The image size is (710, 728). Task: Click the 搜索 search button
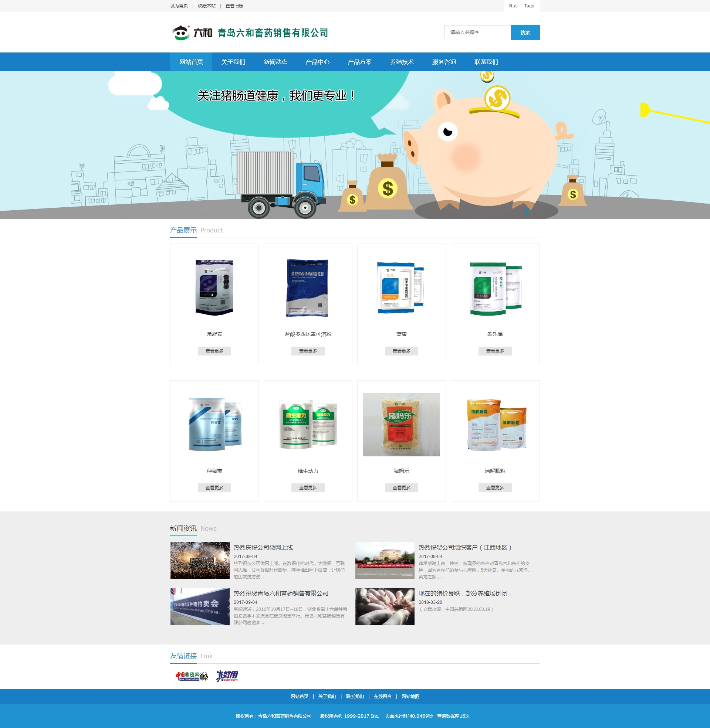click(x=525, y=33)
